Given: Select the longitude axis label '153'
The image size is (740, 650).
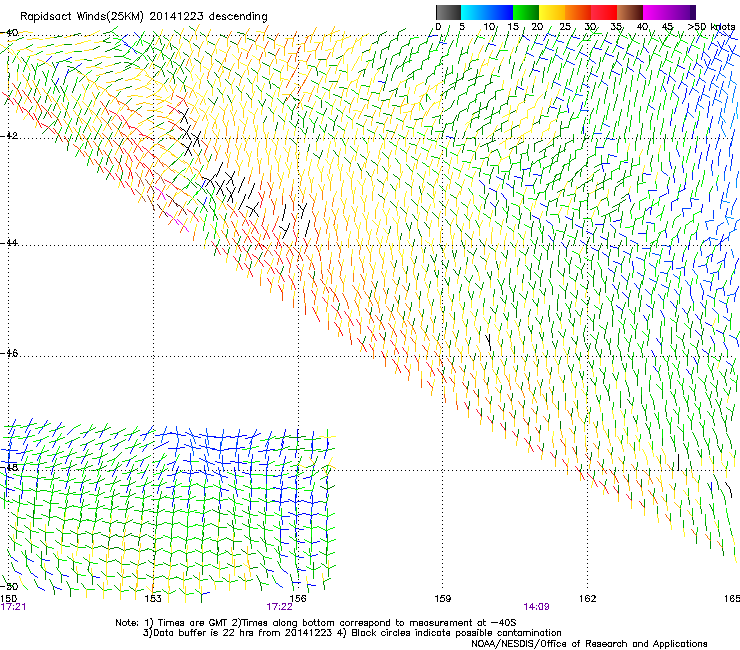Looking at the screenshot, I should click(x=153, y=599).
